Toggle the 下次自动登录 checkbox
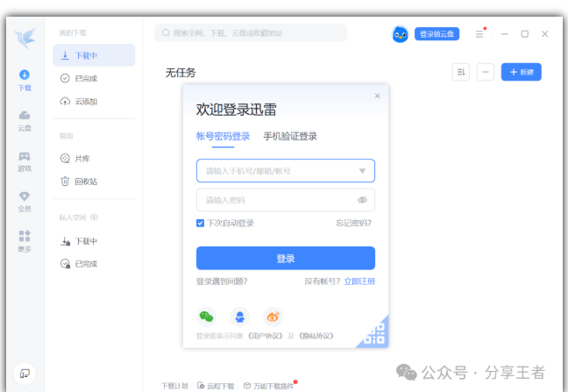Viewport: 568px width, 392px height. [x=201, y=223]
